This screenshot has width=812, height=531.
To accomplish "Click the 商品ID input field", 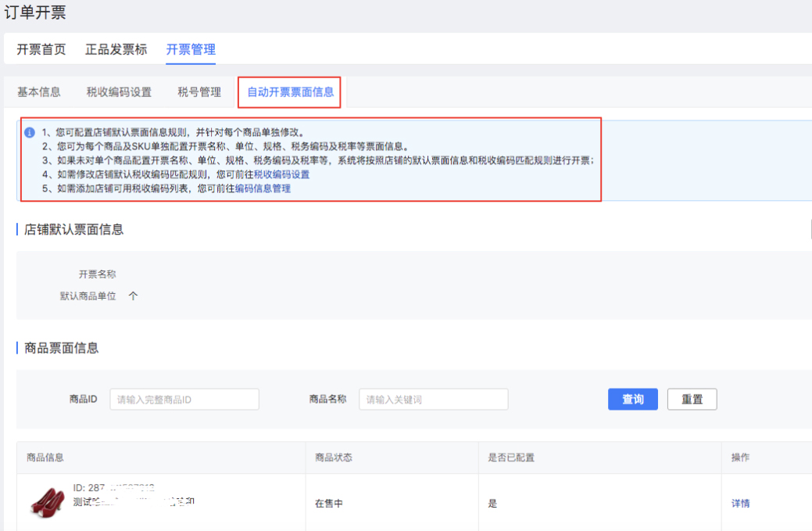I will pos(184,399).
